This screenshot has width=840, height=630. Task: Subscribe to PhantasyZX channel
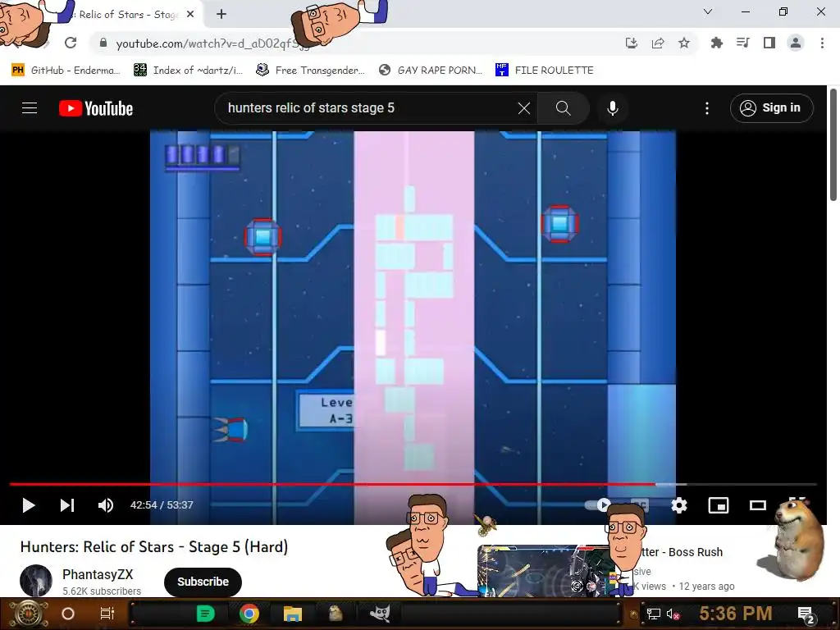[203, 582]
